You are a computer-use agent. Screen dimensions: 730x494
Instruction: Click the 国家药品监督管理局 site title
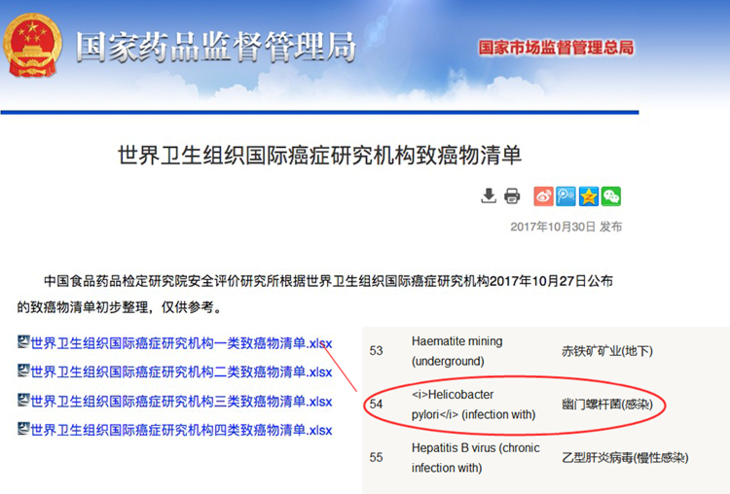(216, 46)
